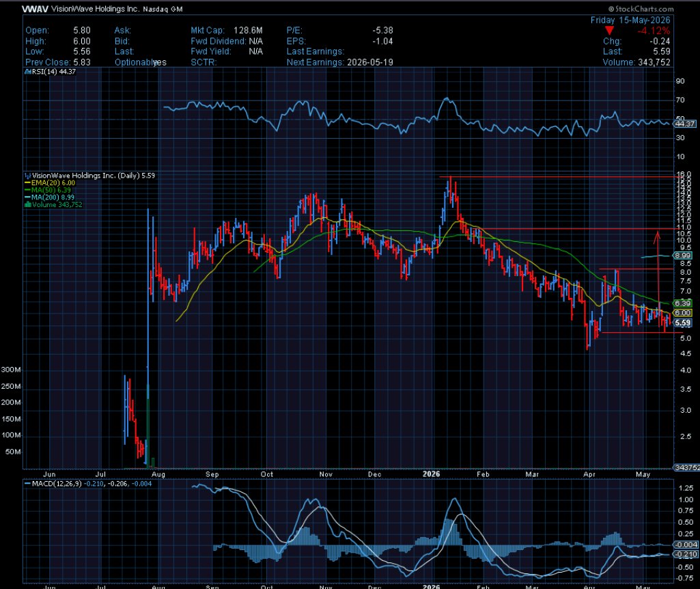Viewport: 700px width, 589px height.
Task: Click the Low value 5.56
Action: 82,51
